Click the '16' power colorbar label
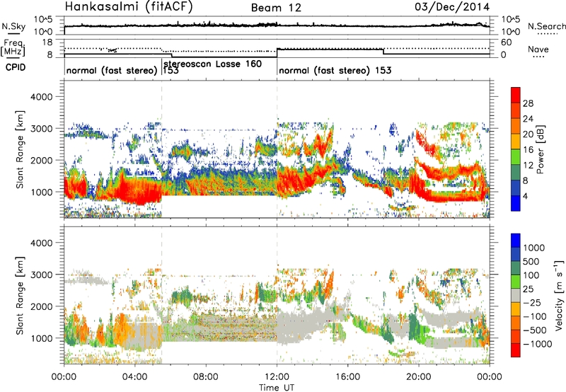This screenshot has width=566, height=392. click(x=528, y=150)
